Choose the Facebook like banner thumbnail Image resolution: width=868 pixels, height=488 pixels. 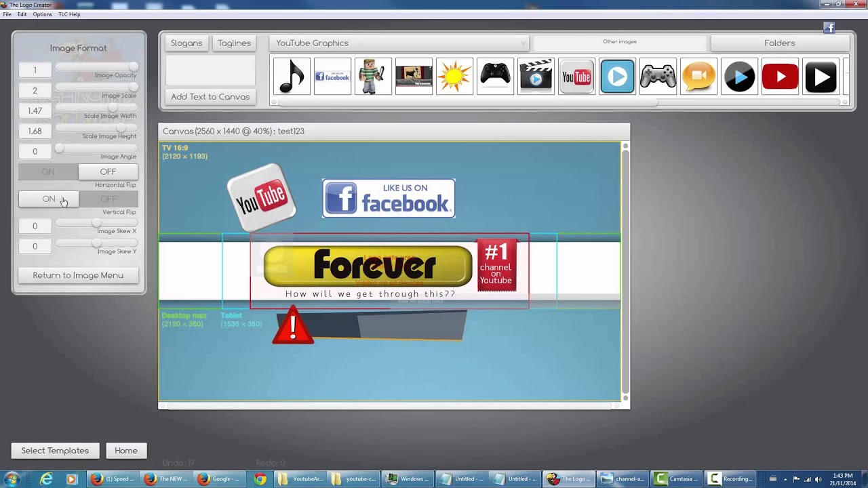pos(332,76)
